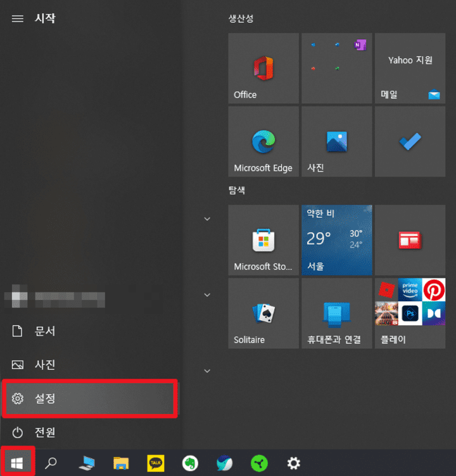The image size is (456, 476).
Task: Open the 전원 Power menu entry
Action: pyautogui.click(x=90, y=432)
